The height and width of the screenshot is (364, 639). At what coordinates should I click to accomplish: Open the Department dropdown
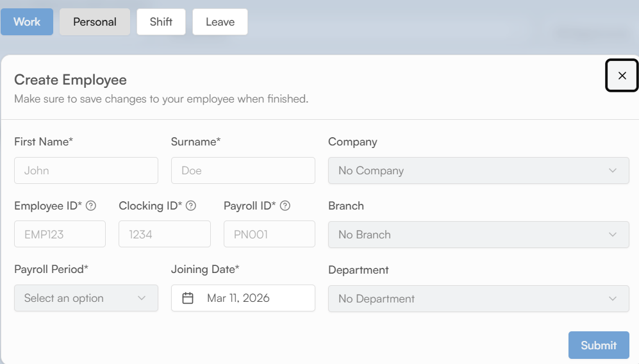pos(478,299)
